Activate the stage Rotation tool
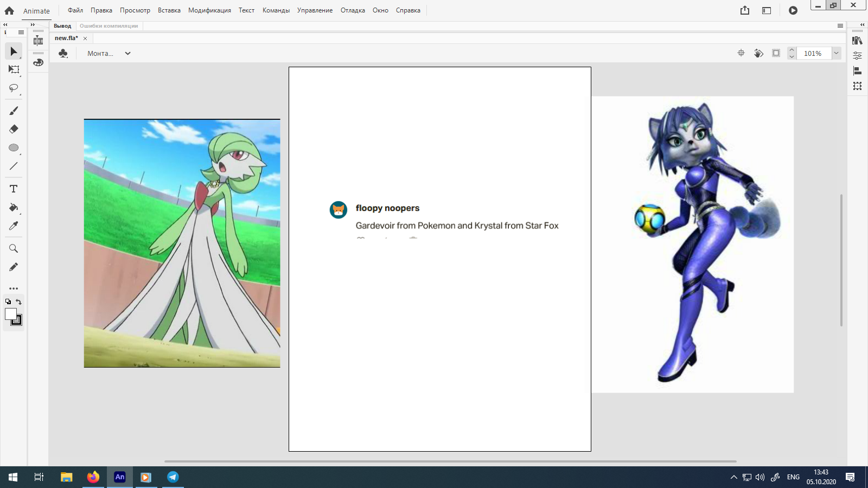Image resolution: width=868 pixels, height=488 pixels. coord(758,53)
